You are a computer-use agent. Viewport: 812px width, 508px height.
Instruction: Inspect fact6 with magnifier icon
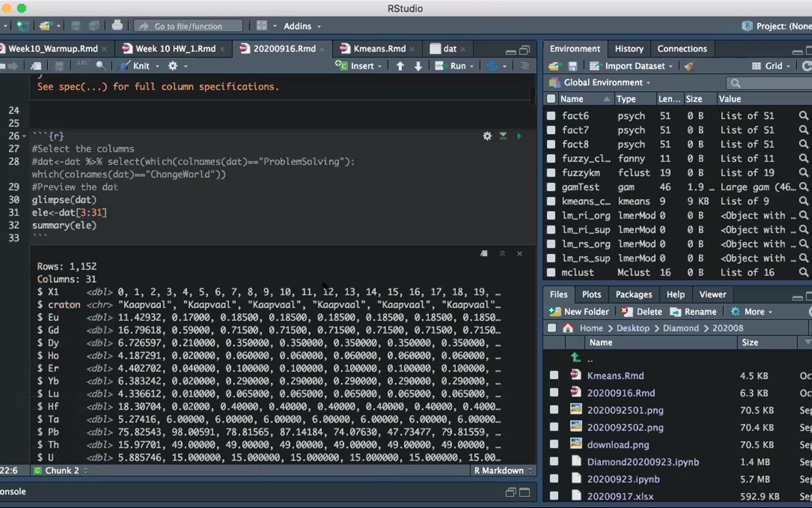[804, 115]
